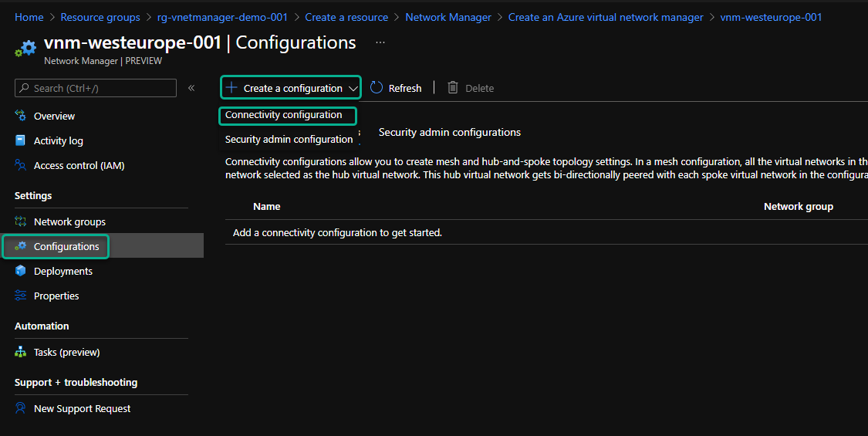Image resolution: width=868 pixels, height=436 pixels.
Task: Click the Access control (IAM) people icon
Action: [21, 165]
